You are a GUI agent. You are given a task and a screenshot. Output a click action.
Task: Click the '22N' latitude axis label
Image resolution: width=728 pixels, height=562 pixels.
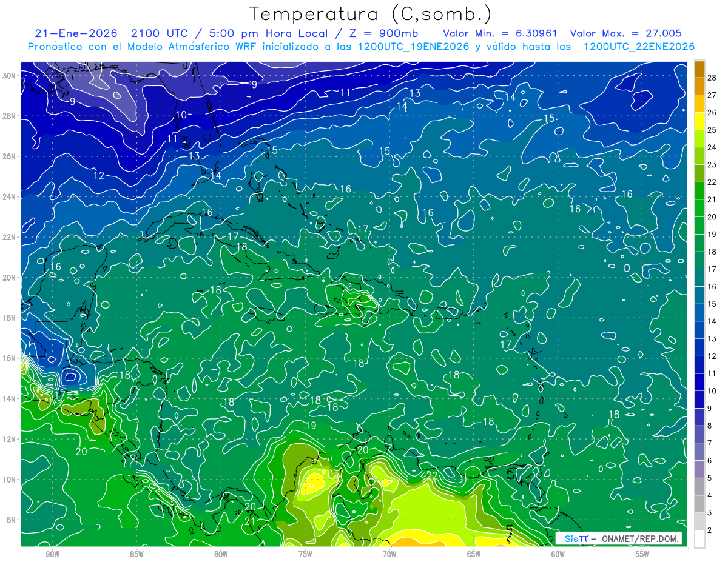pos(10,237)
